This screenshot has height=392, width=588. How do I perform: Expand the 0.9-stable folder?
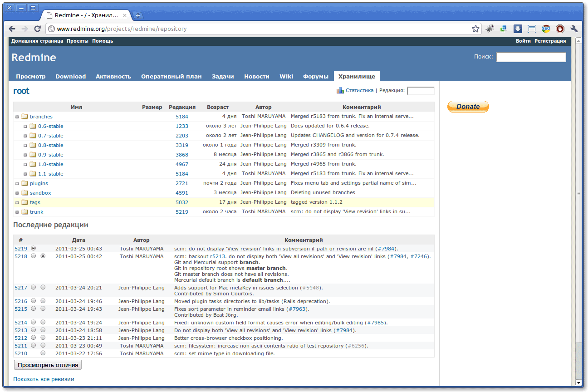25,155
